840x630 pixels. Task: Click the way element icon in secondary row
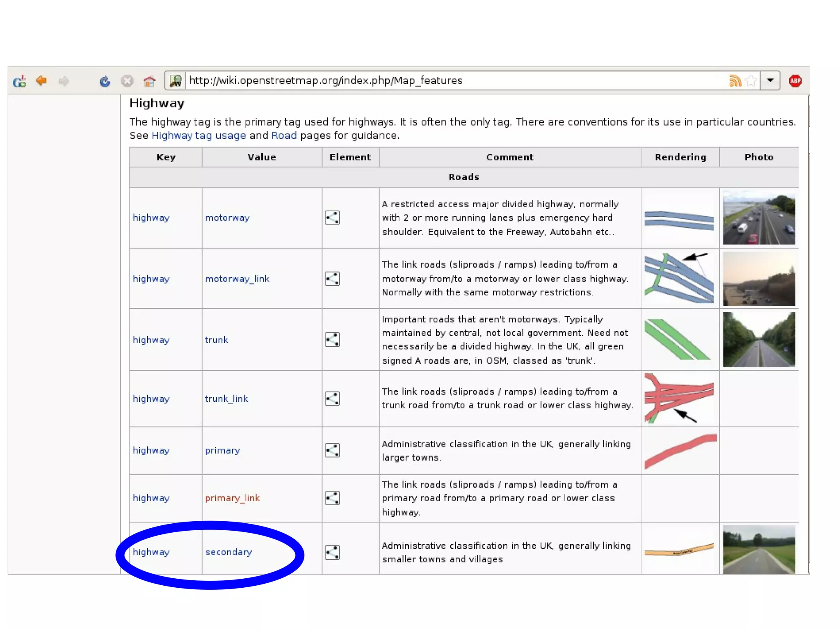click(332, 552)
